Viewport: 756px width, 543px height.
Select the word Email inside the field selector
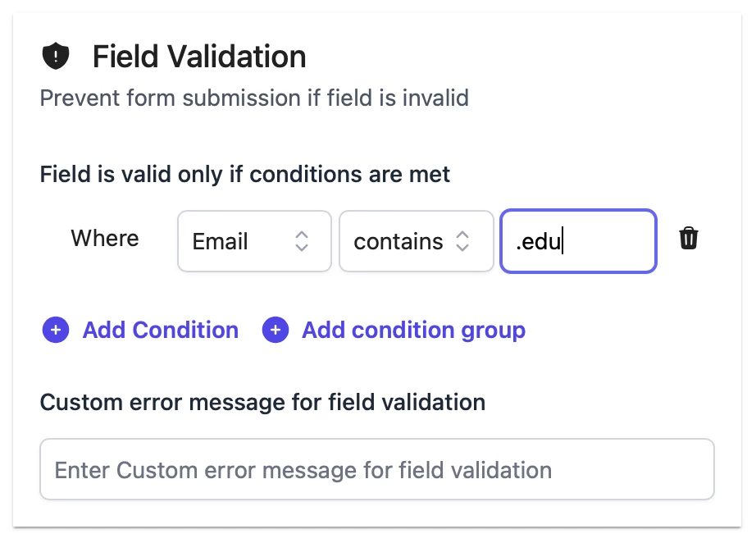click(x=221, y=241)
